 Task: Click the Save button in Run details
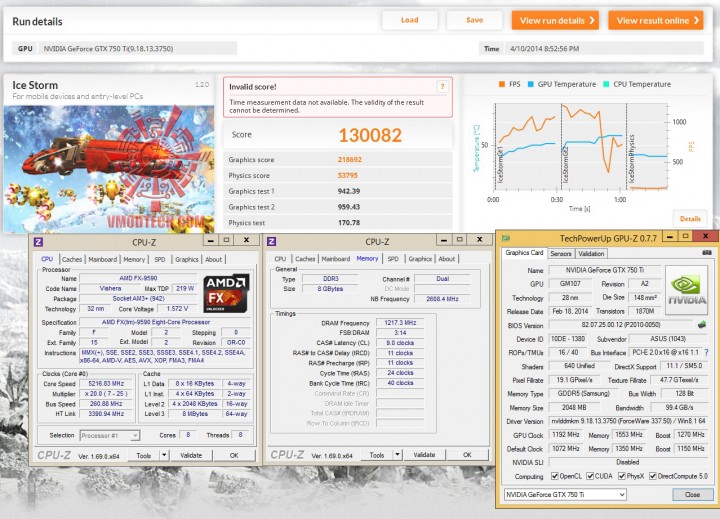point(474,20)
